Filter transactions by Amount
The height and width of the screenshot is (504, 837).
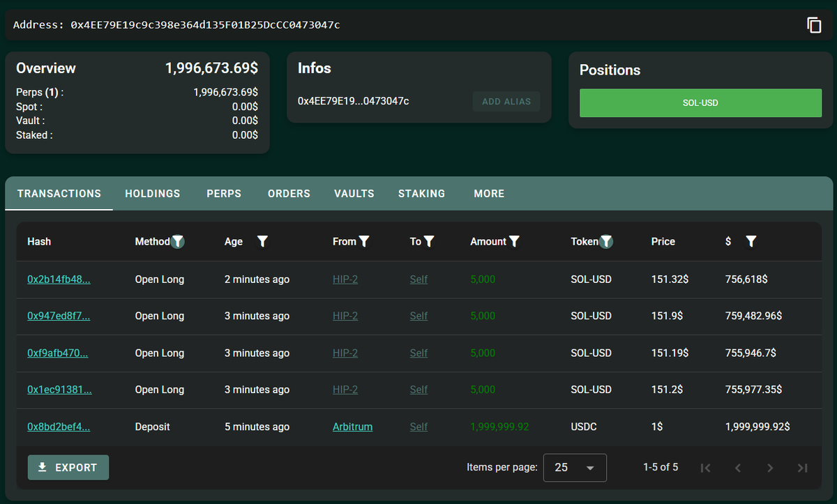pyautogui.click(x=514, y=241)
